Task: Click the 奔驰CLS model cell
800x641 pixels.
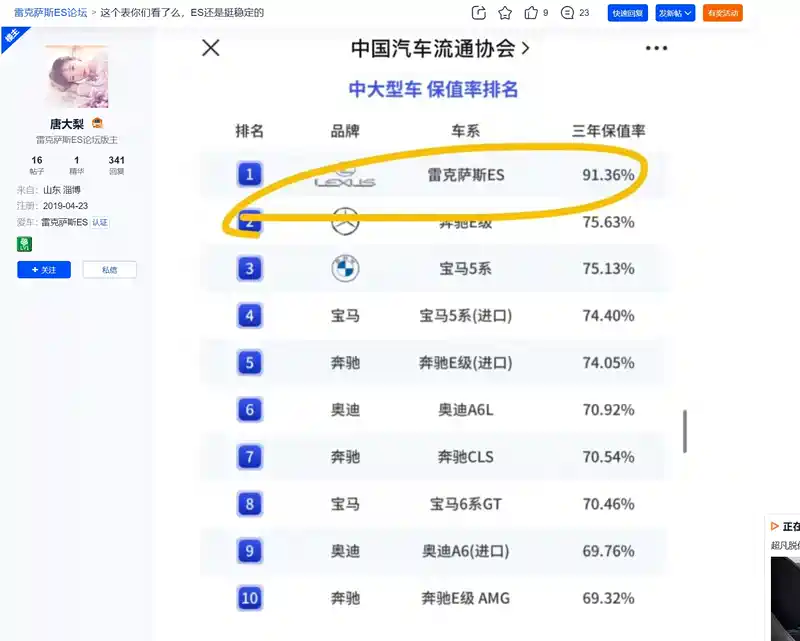Action: point(465,457)
